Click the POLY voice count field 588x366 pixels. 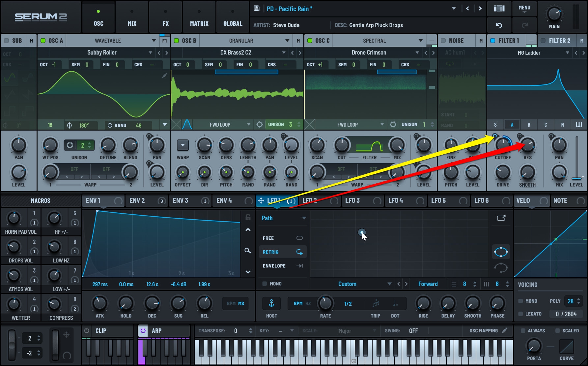pos(574,301)
